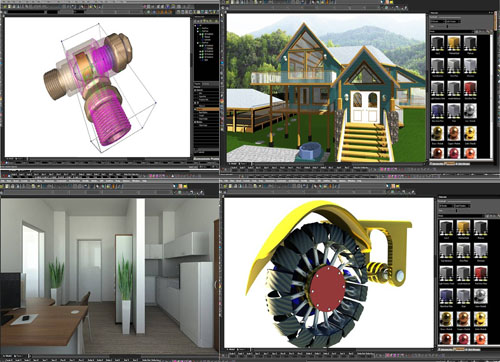
Task: Select the gold cube material in top-right palette
Action: (453, 43)
